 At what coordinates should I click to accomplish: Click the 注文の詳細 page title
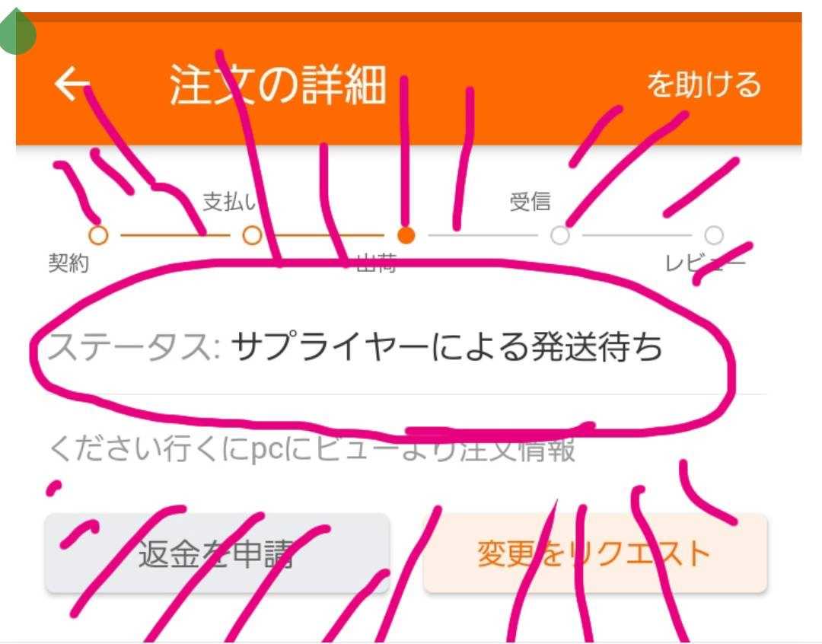pyautogui.click(x=279, y=84)
